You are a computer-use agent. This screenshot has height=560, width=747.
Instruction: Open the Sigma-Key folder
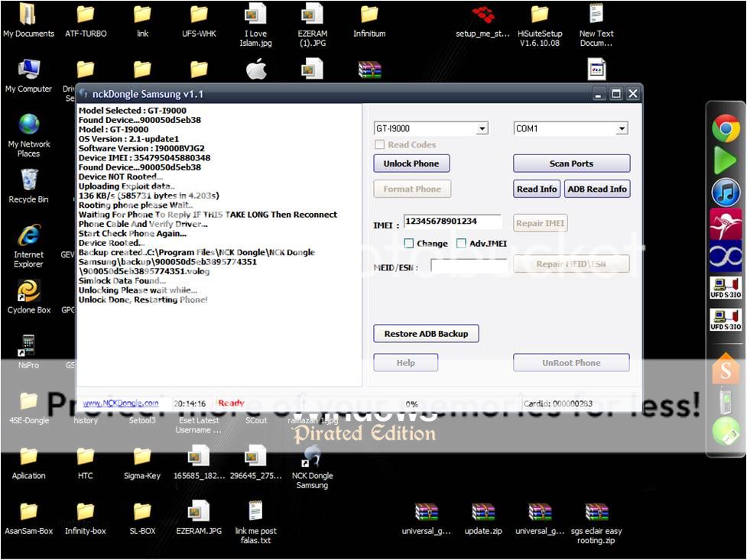pos(142,464)
